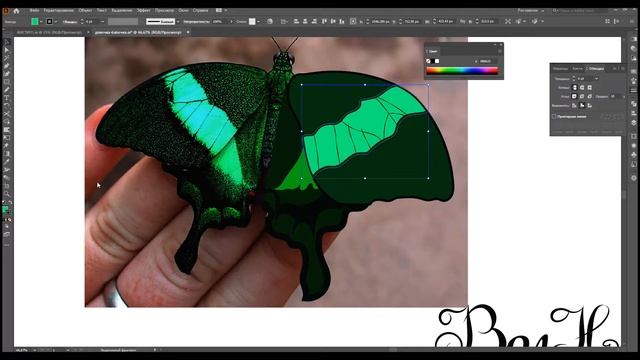Select the Selection (black arrow) tool
Viewport: 640px width, 360px height.
tap(7, 42)
